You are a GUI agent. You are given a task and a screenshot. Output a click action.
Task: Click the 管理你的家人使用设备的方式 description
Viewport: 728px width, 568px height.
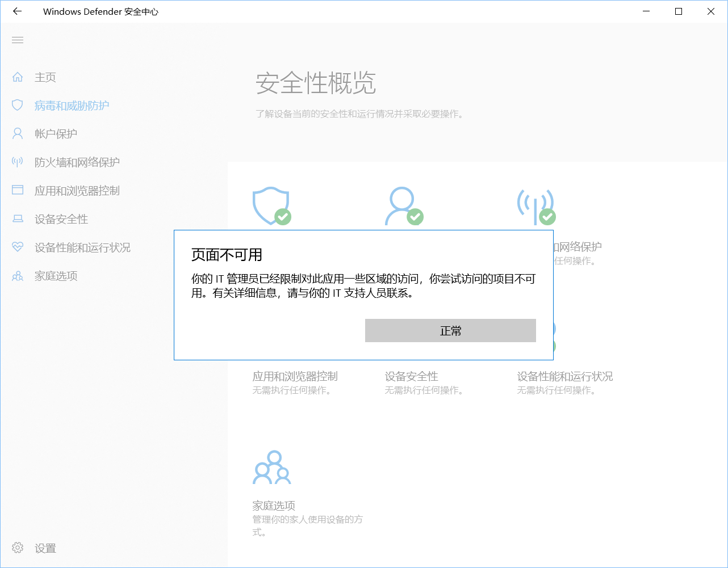(x=308, y=525)
